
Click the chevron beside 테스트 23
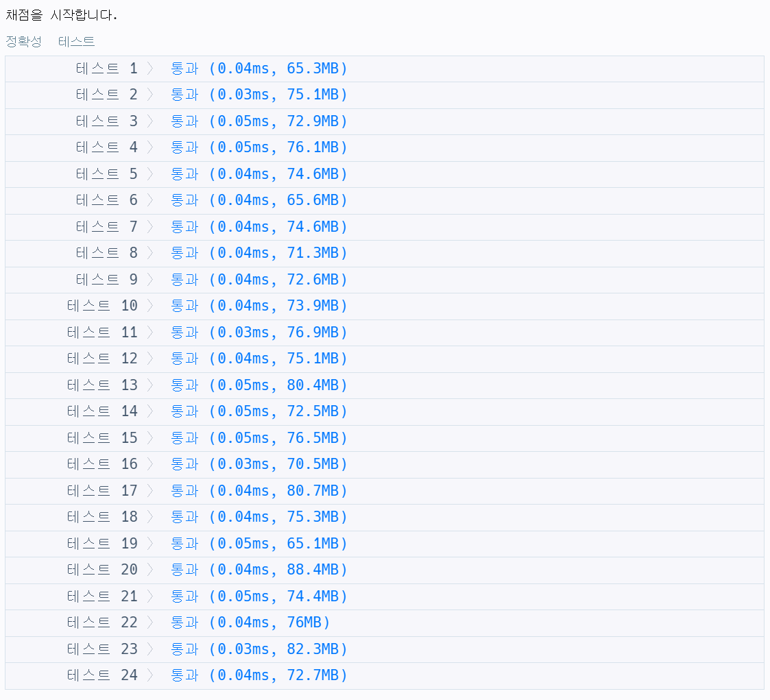[x=150, y=649]
